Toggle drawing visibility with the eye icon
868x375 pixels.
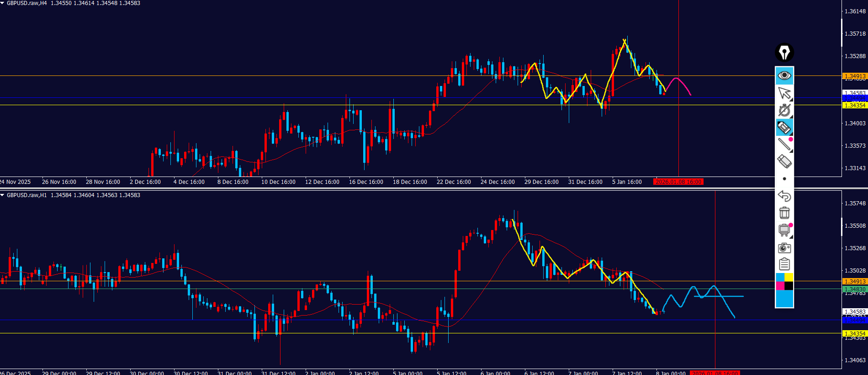784,75
